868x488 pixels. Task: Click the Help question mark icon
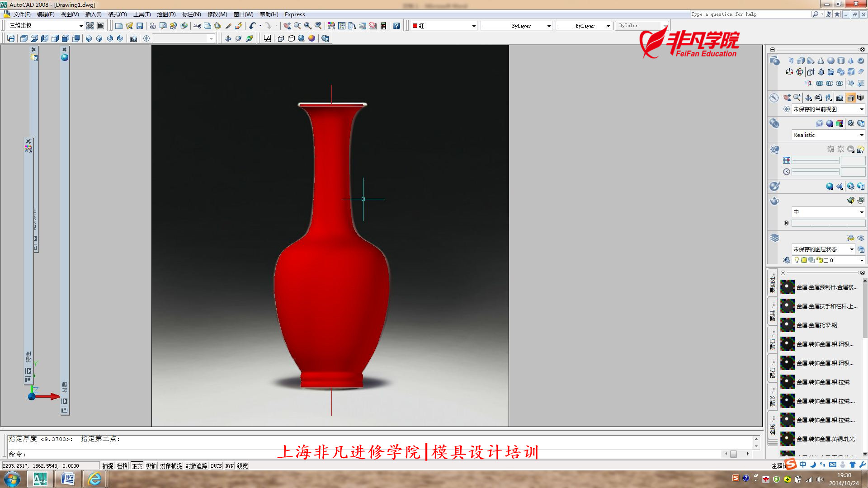click(396, 26)
